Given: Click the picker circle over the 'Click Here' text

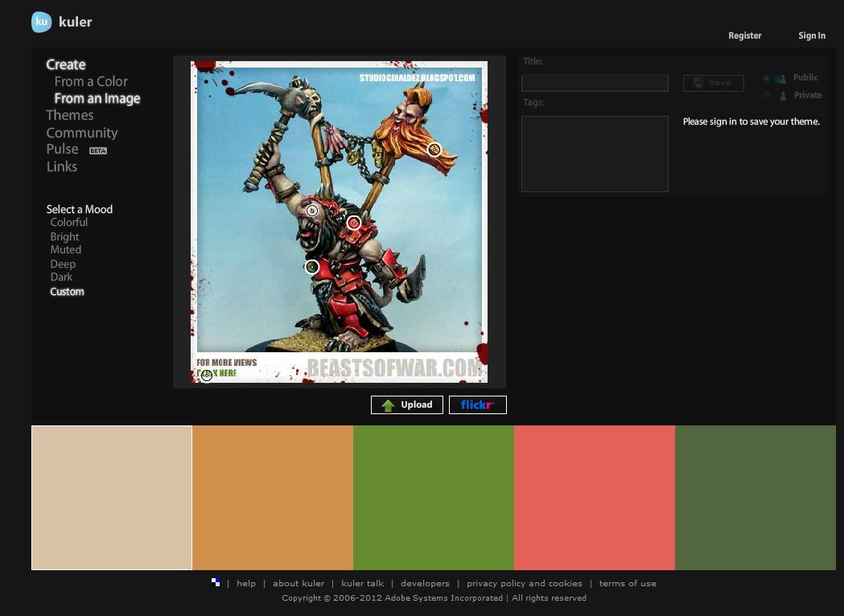Looking at the screenshot, I should [207, 375].
